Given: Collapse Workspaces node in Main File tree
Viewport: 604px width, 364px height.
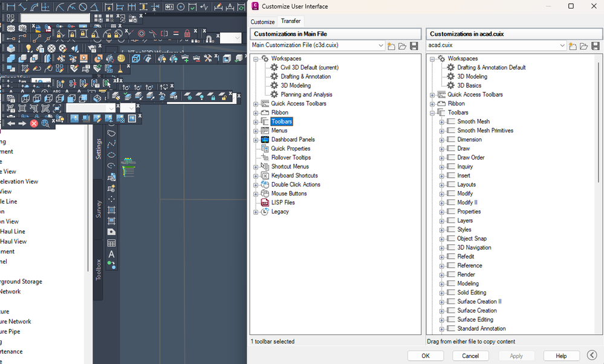Looking at the screenshot, I should 256,59.
